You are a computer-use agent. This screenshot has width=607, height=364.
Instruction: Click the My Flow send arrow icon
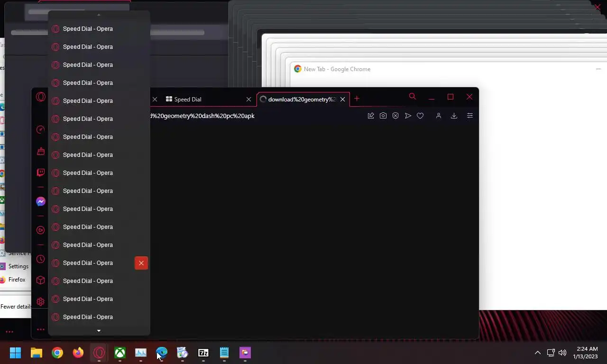click(x=408, y=116)
